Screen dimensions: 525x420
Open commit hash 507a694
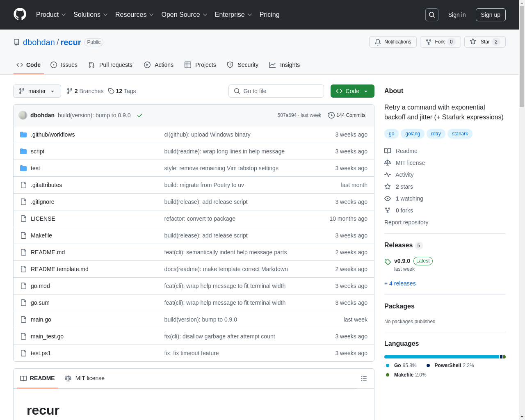click(x=287, y=115)
